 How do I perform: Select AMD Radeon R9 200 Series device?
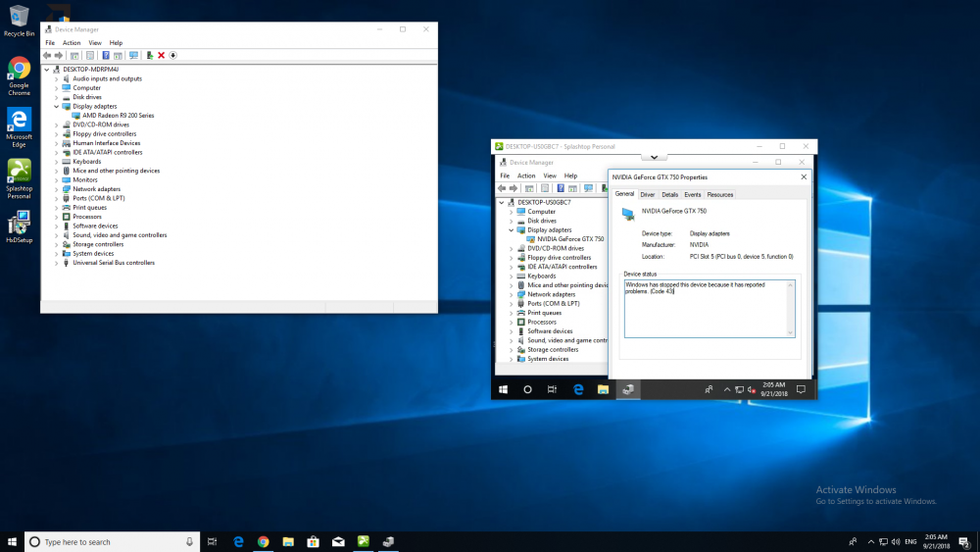[x=119, y=116]
